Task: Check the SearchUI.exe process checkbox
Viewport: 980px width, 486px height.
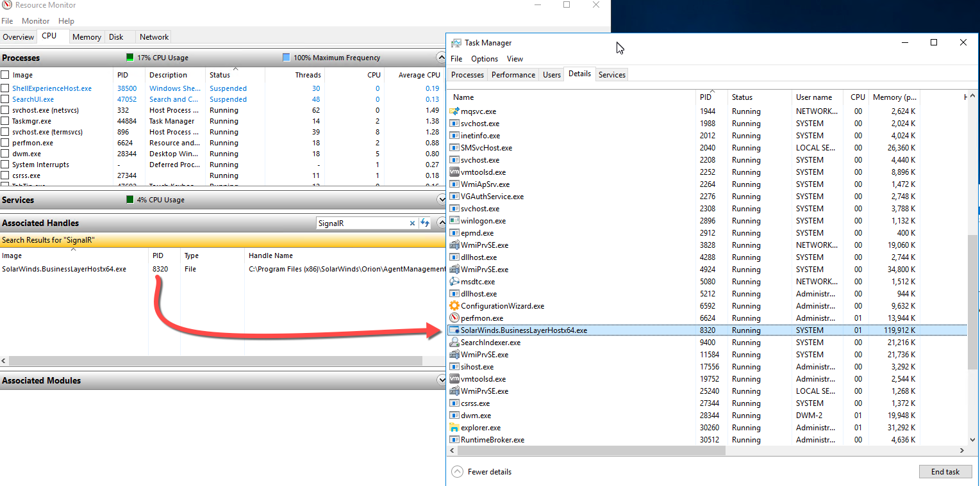Action: [5, 99]
